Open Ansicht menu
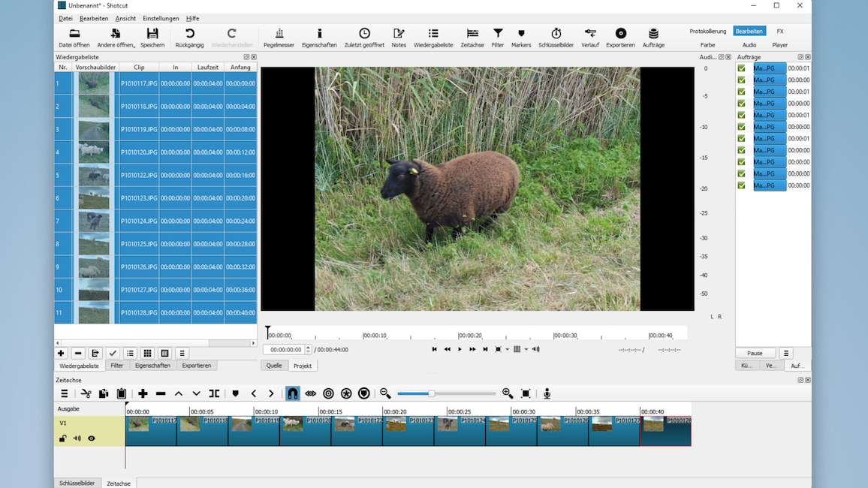This screenshot has height=488, width=868. (125, 18)
